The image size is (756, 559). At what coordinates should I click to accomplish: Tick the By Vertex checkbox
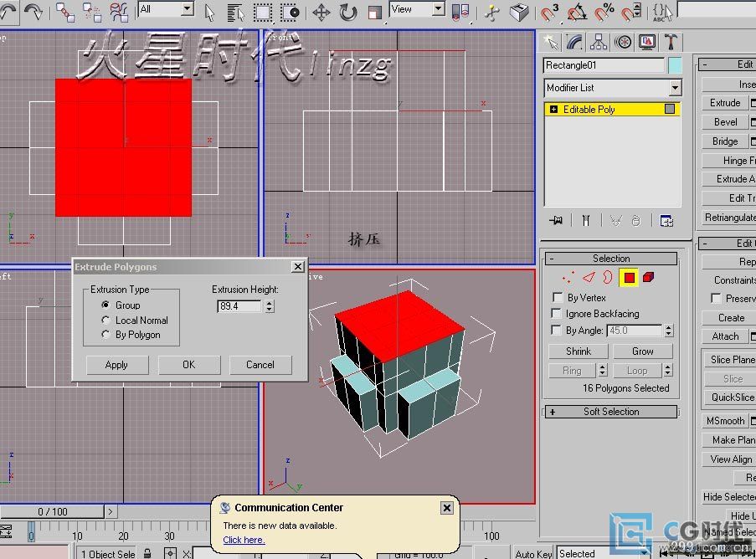558,298
